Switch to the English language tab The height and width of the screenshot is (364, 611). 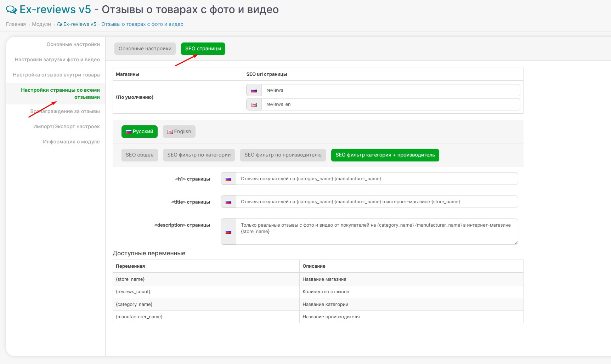coord(179,132)
